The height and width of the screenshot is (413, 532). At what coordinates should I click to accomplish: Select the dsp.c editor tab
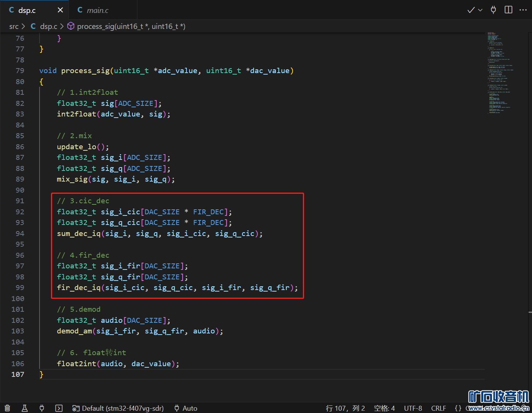coord(27,10)
